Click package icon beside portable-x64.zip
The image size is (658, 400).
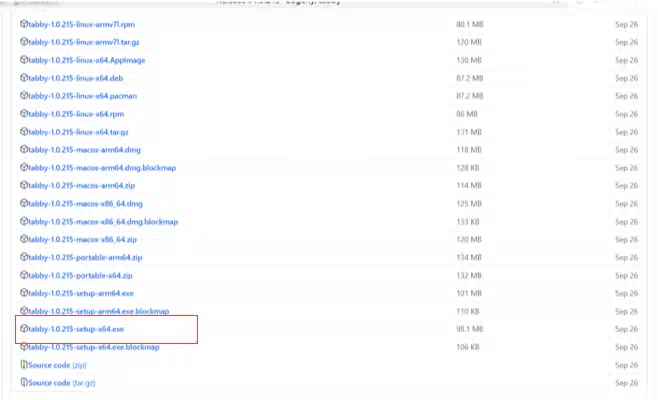pos(24,275)
